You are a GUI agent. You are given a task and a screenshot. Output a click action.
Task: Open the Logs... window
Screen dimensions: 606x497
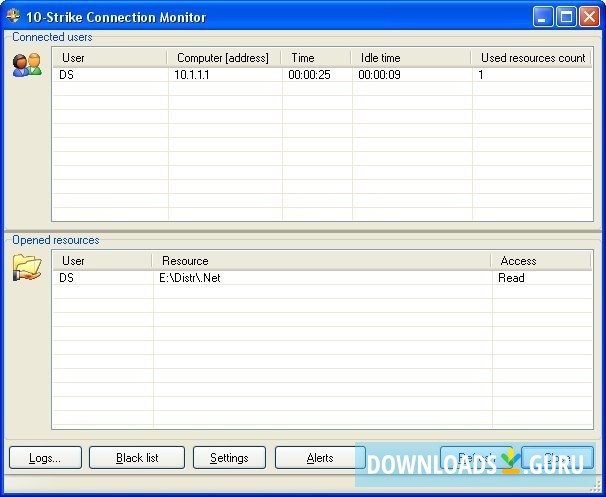tap(45, 458)
